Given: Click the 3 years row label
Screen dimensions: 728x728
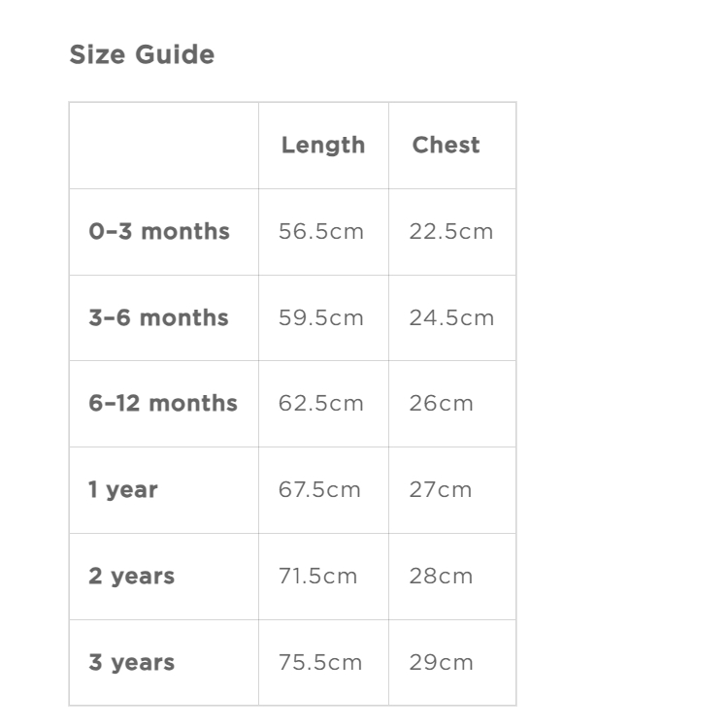Looking at the screenshot, I should click(x=132, y=663).
